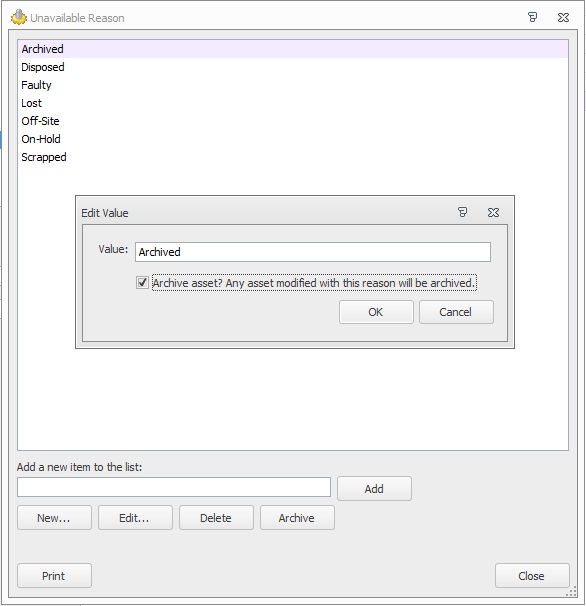
Task: Click the pin icon in Unavailable Reason title bar
Action: (x=532, y=17)
